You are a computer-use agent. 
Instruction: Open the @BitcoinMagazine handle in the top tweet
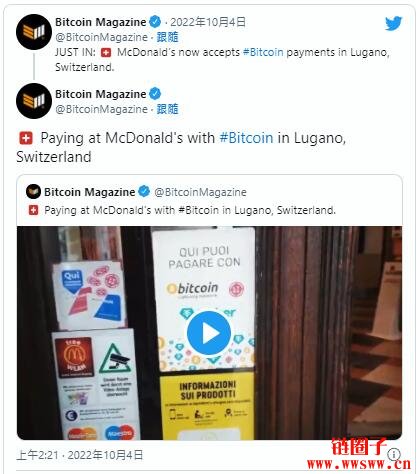point(101,37)
